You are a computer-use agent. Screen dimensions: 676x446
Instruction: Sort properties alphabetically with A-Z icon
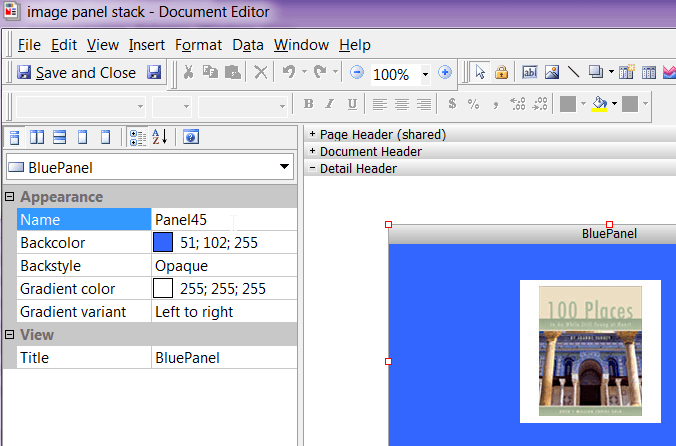coord(160,138)
